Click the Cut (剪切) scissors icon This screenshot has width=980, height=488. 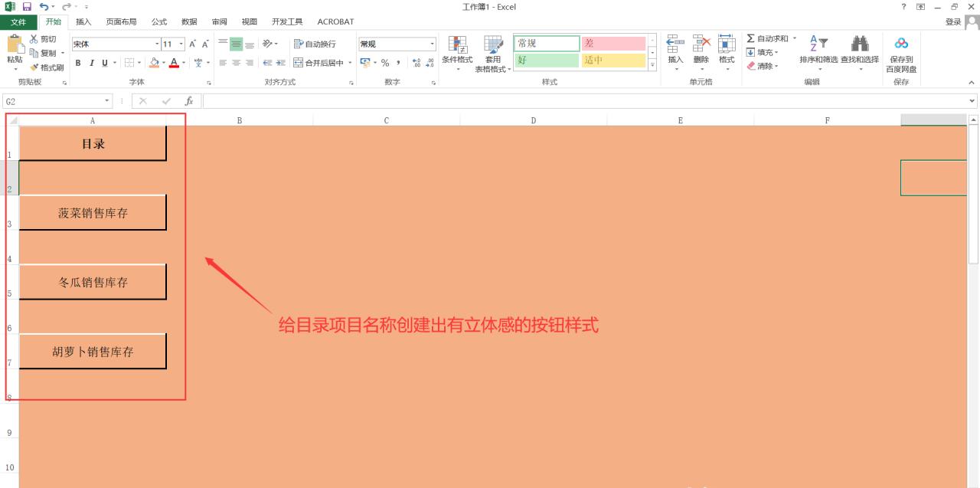click(x=34, y=39)
